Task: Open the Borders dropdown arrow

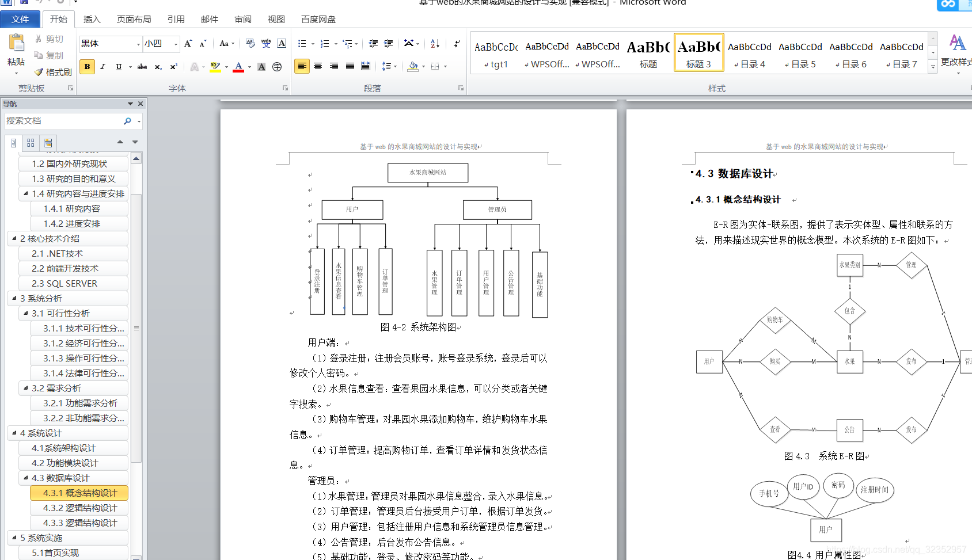Action: 445,67
